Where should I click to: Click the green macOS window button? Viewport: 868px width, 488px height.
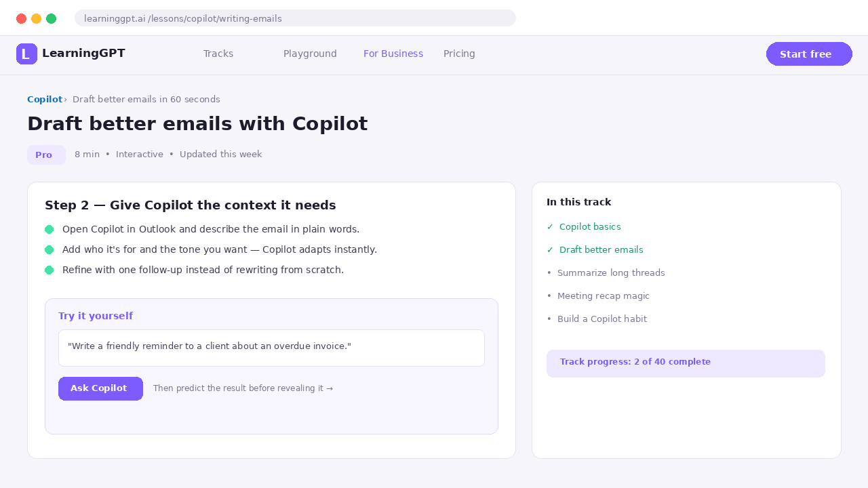pos(51,18)
